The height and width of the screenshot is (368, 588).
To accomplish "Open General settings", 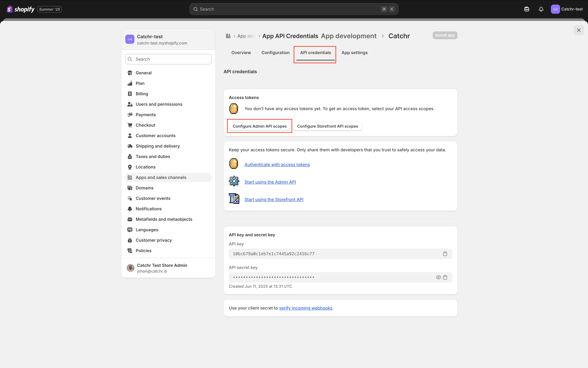I will [x=168, y=73].
